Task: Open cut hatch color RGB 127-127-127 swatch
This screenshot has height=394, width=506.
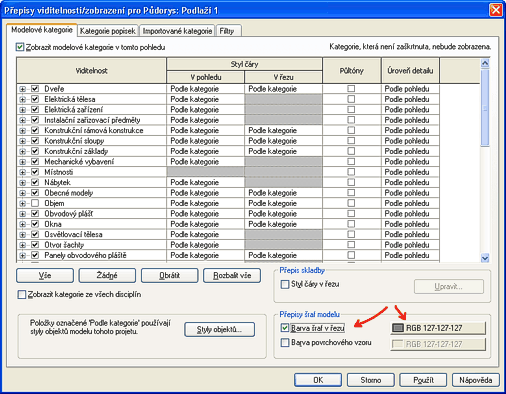Action: 438,328
